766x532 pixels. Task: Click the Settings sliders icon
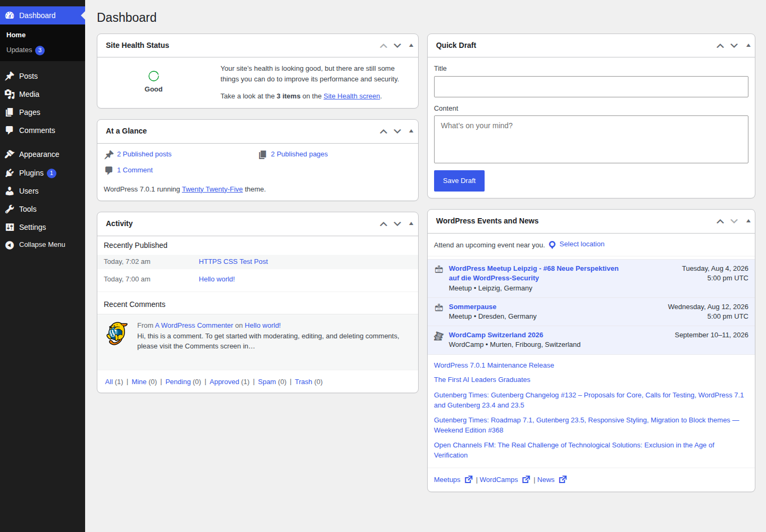tap(10, 227)
